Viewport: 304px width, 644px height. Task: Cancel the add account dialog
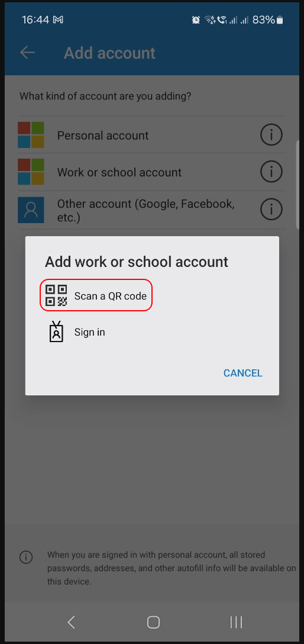(243, 373)
